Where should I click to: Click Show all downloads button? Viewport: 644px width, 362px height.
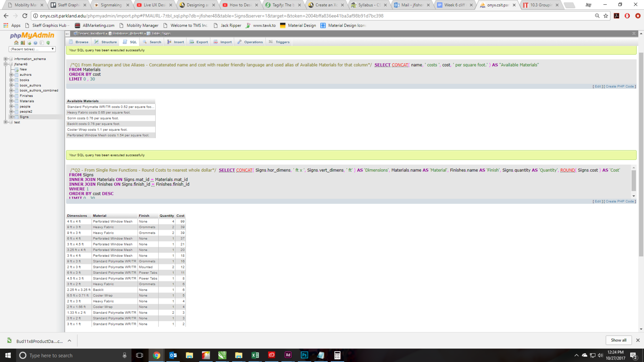click(618, 340)
